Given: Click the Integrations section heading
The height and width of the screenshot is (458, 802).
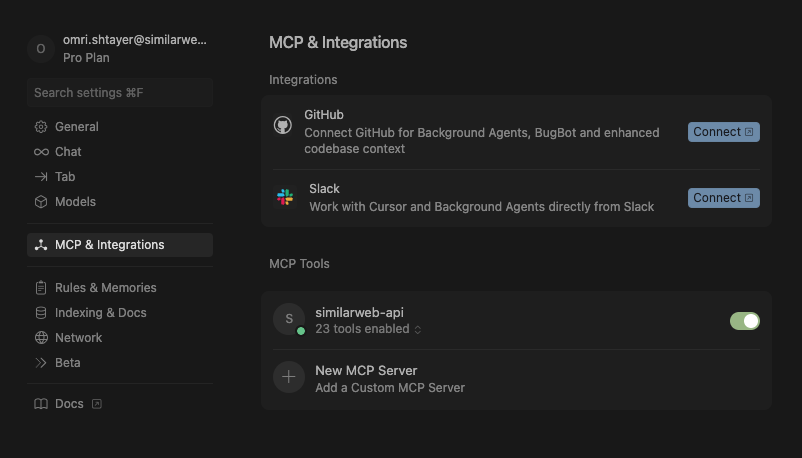Looking at the screenshot, I should [303, 80].
